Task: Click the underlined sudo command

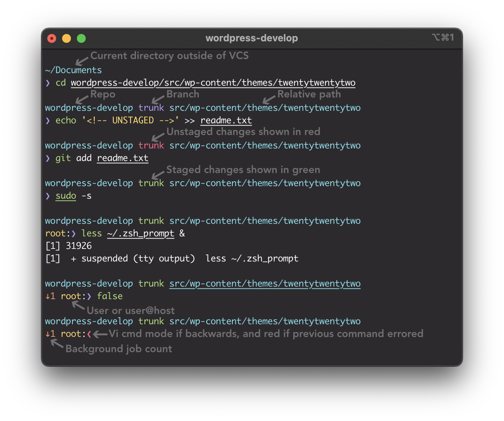Action: click(66, 196)
